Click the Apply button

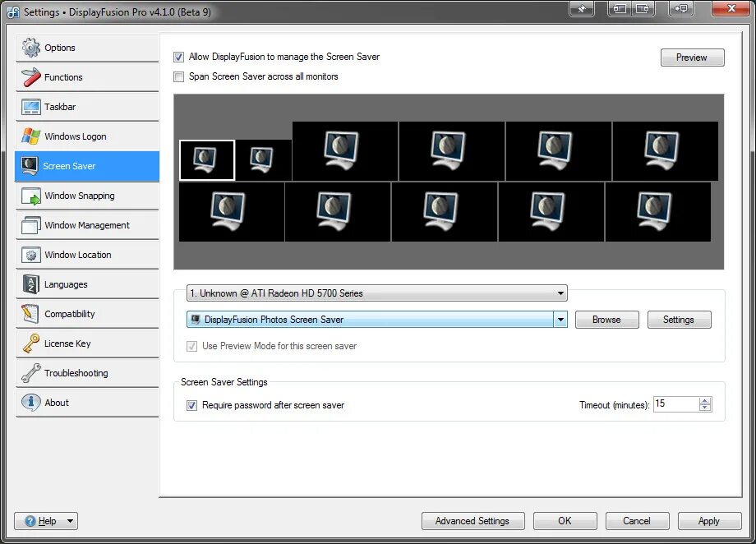tap(710, 521)
